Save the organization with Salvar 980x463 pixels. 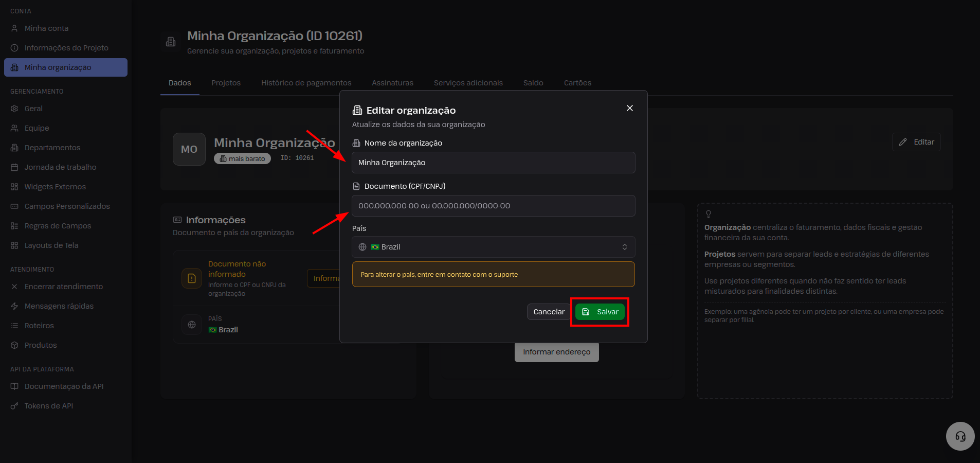600,312
